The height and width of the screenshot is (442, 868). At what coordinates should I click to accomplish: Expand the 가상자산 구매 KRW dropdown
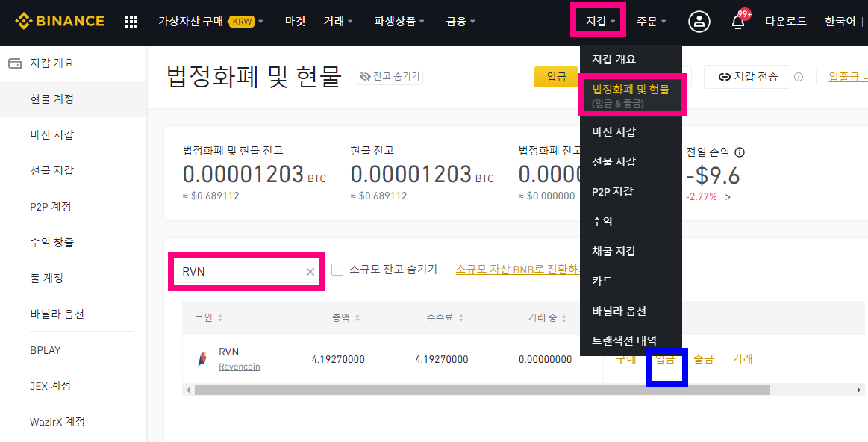[x=210, y=22]
